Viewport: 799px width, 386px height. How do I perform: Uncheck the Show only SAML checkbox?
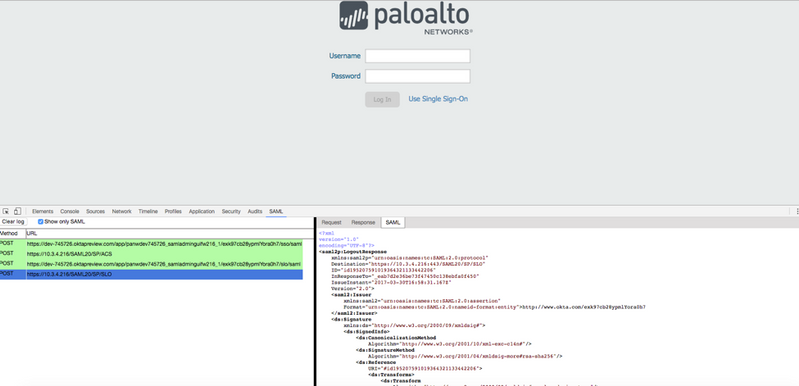click(x=41, y=222)
